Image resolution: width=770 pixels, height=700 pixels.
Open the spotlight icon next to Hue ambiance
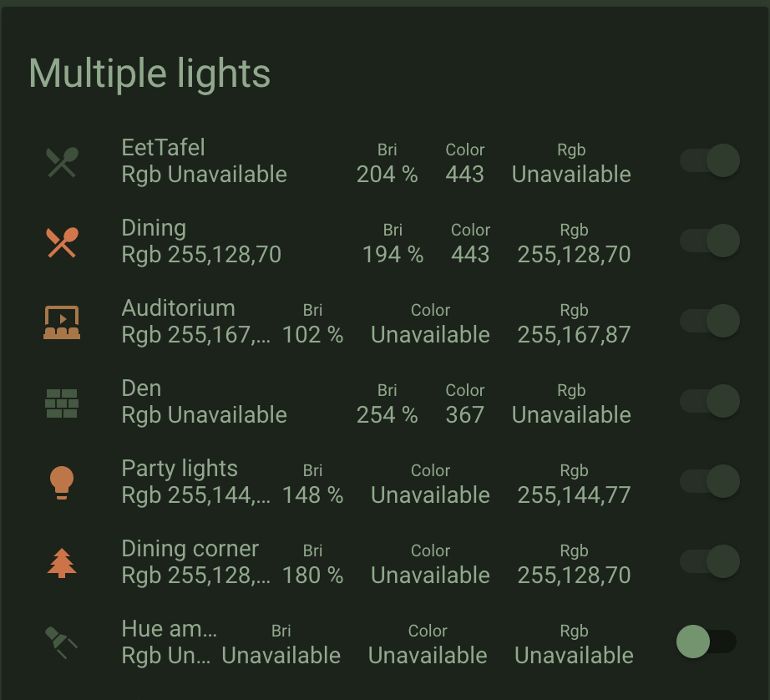[x=61, y=642]
